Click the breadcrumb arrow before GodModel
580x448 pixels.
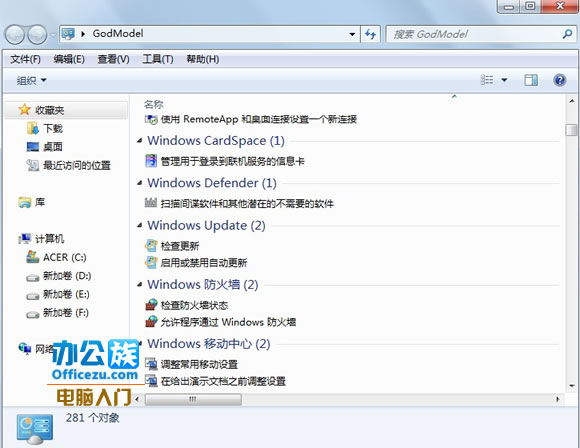pyautogui.click(x=83, y=34)
